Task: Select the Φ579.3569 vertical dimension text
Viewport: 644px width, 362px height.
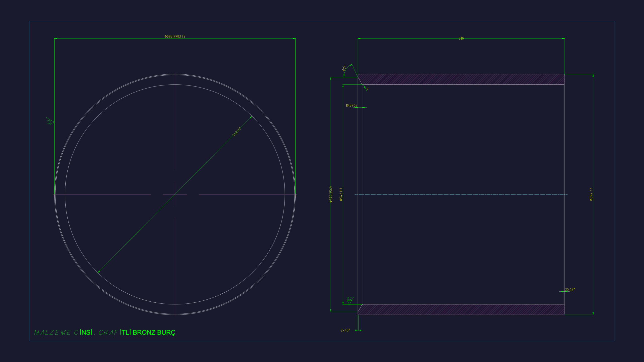Action: 331,194
